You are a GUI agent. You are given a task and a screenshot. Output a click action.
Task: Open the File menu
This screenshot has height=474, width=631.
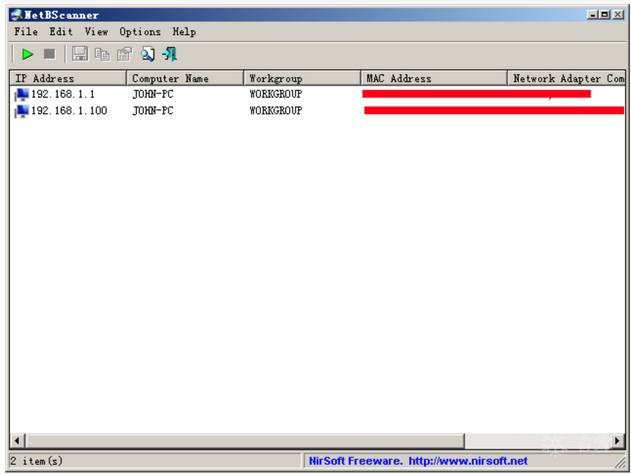pyautogui.click(x=26, y=32)
